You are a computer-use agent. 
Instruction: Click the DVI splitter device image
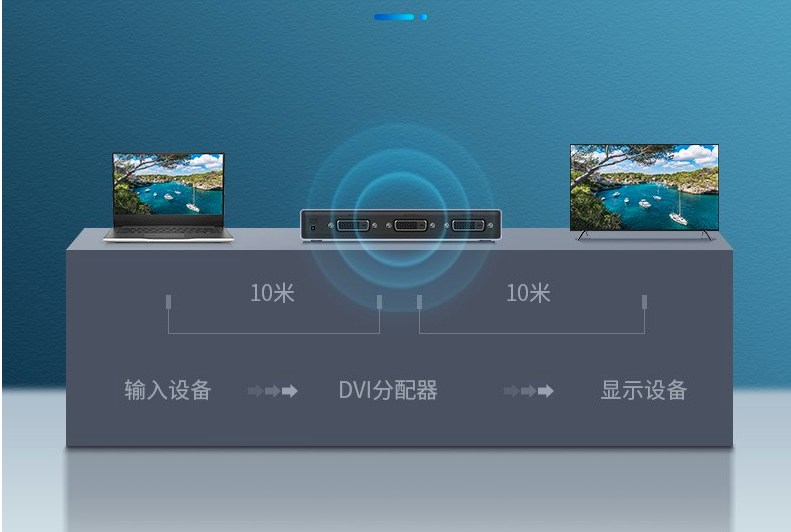click(401, 225)
